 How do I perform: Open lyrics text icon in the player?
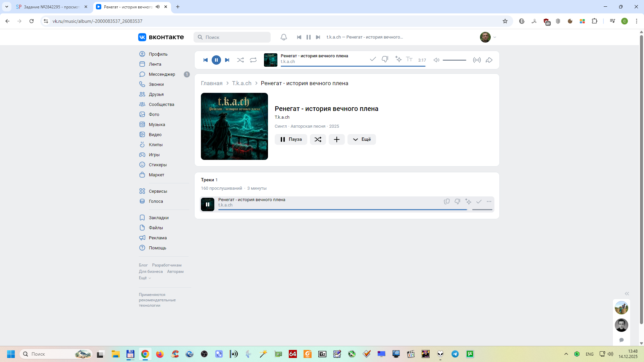coord(409,59)
